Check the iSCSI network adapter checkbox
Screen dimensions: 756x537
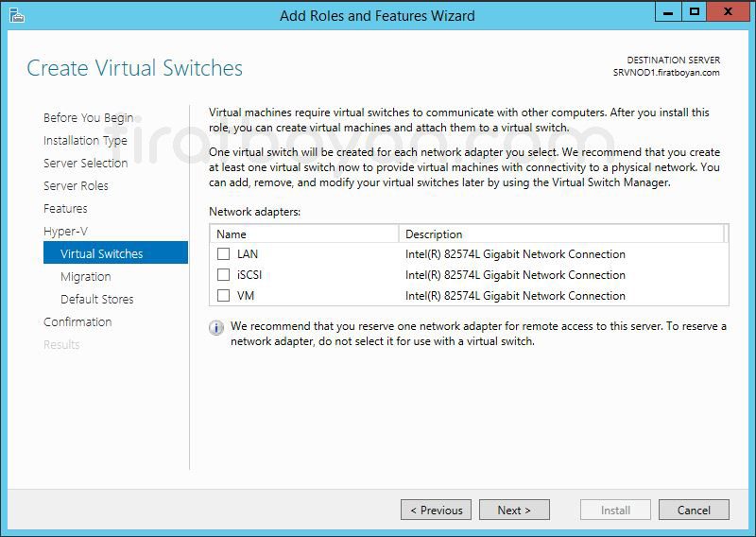tap(223, 274)
